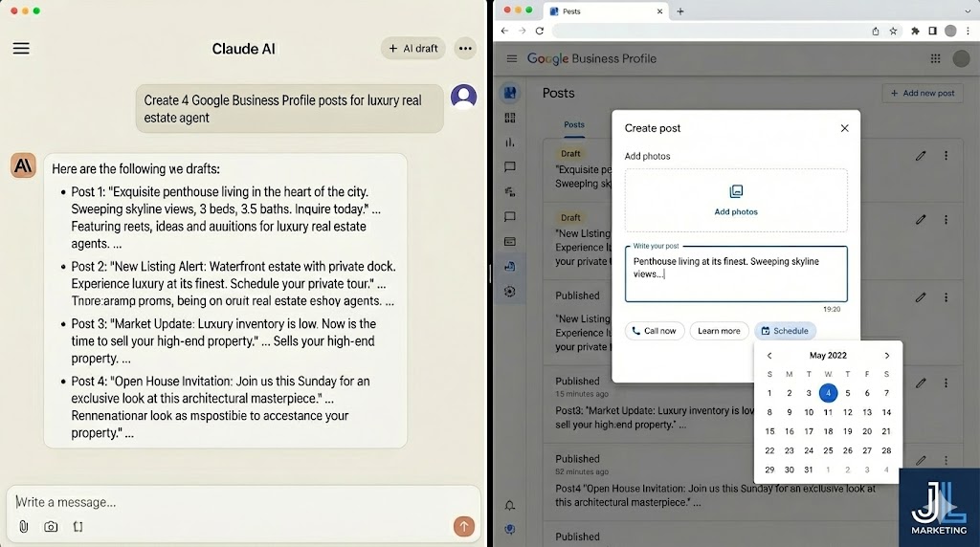Open a new Chrome tab

[680, 11]
